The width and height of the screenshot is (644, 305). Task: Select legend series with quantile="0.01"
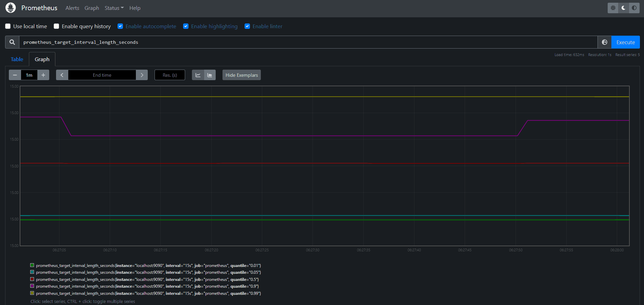pyautogui.click(x=148, y=266)
